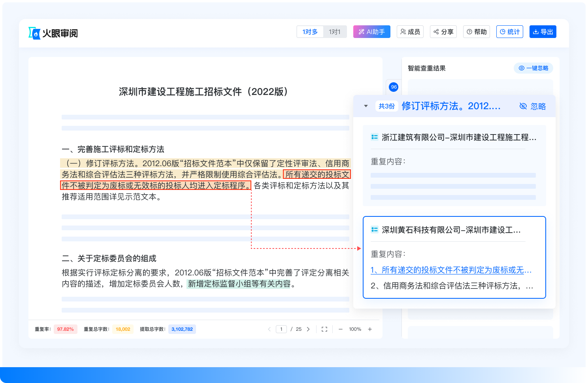Click the 智能查重结果 panel title
The image size is (588, 383).
[x=427, y=68]
